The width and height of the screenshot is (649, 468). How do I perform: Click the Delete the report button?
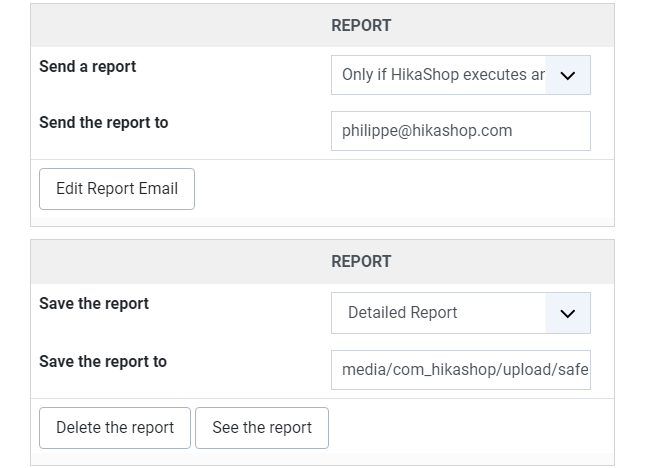[x=115, y=428]
